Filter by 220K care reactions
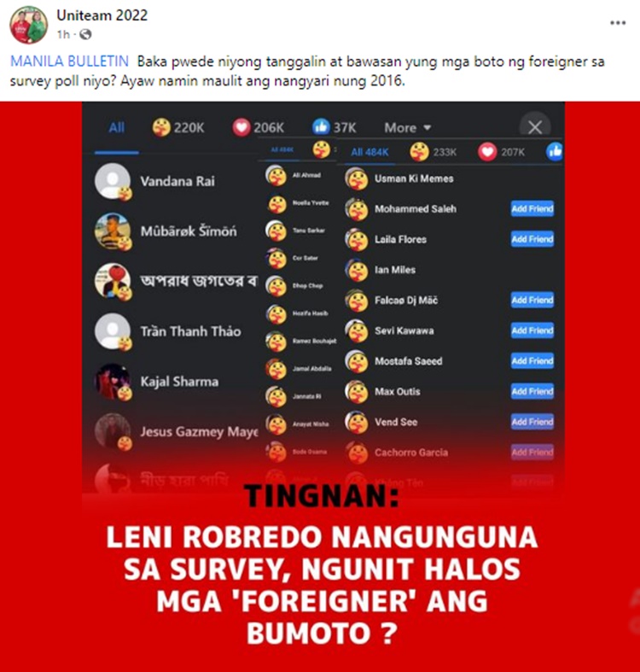Viewport: 640px width, 672px height. pyautogui.click(x=178, y=127)
